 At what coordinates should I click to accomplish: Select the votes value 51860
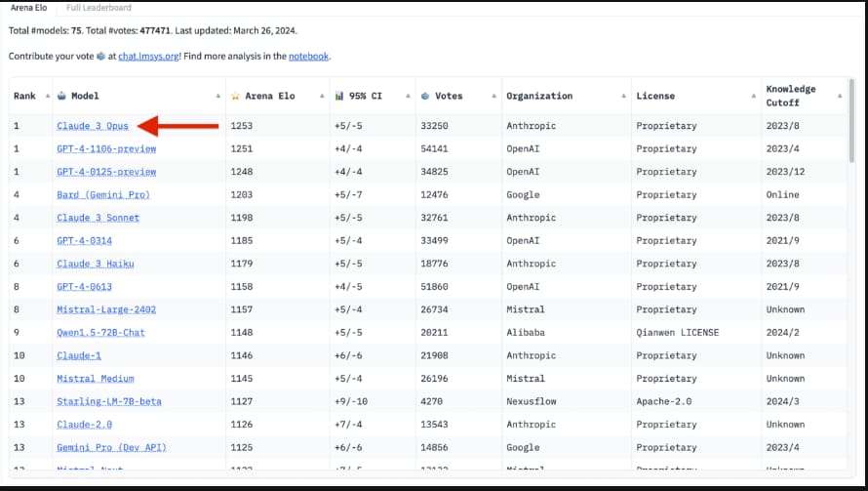434,287
